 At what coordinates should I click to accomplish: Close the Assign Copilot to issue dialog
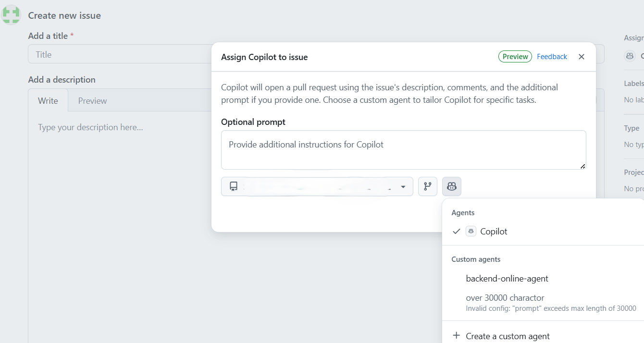(x=581, y=57)
